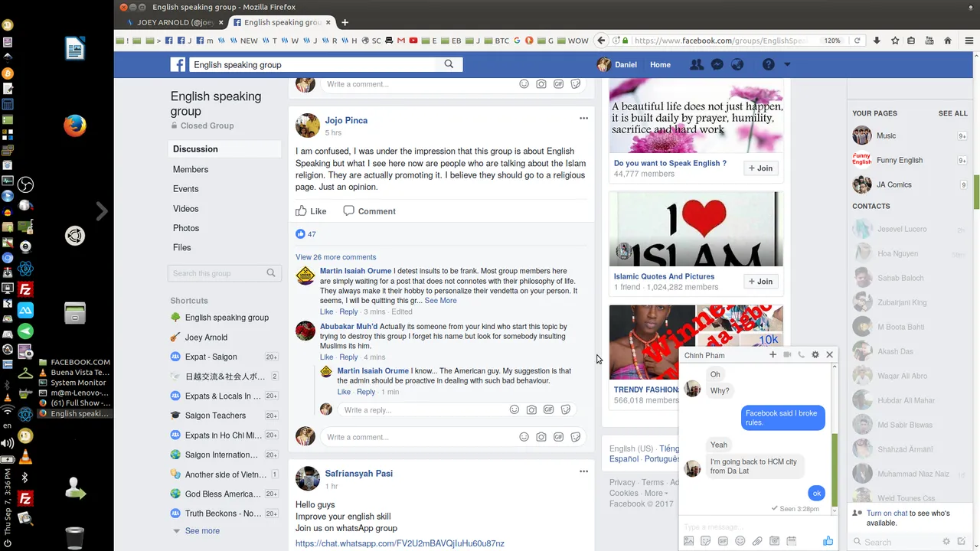980x551 pixels.
Task: Join the Do you want to Speak English group
Action: (x=761, y=168)
